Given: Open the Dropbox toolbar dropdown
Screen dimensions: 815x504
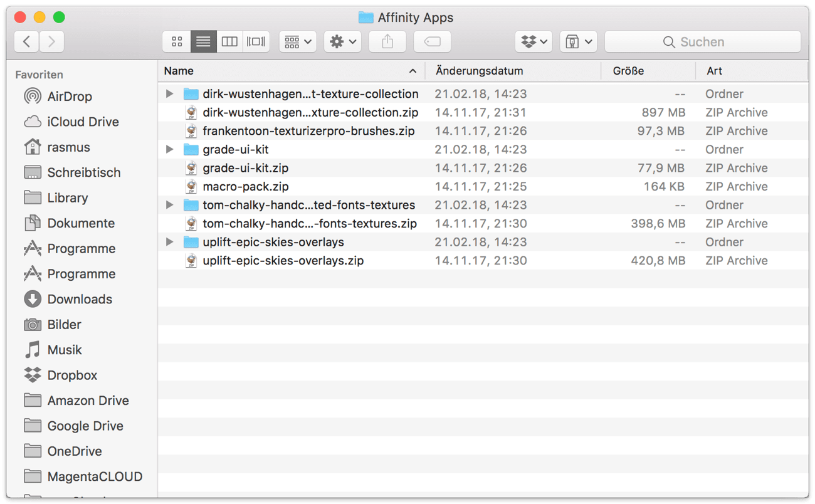Looking at the screenshot, I should click(x=534, y=41).
